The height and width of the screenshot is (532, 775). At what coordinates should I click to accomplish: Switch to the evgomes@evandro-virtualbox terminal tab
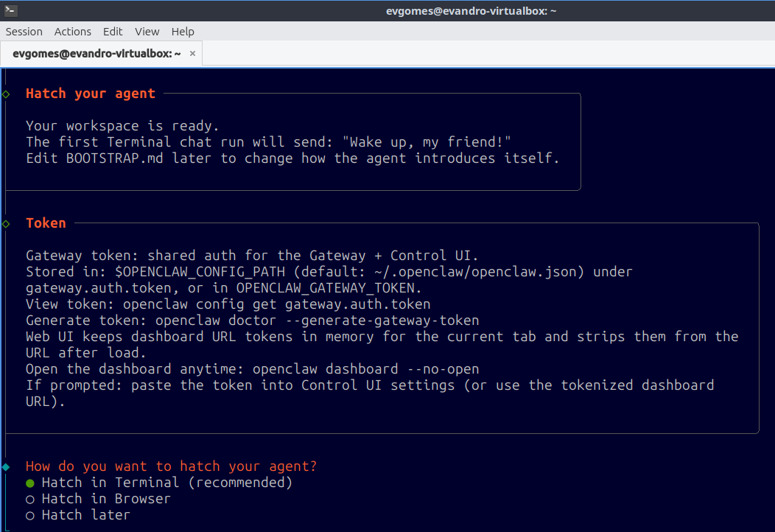[x=97, y=53]
